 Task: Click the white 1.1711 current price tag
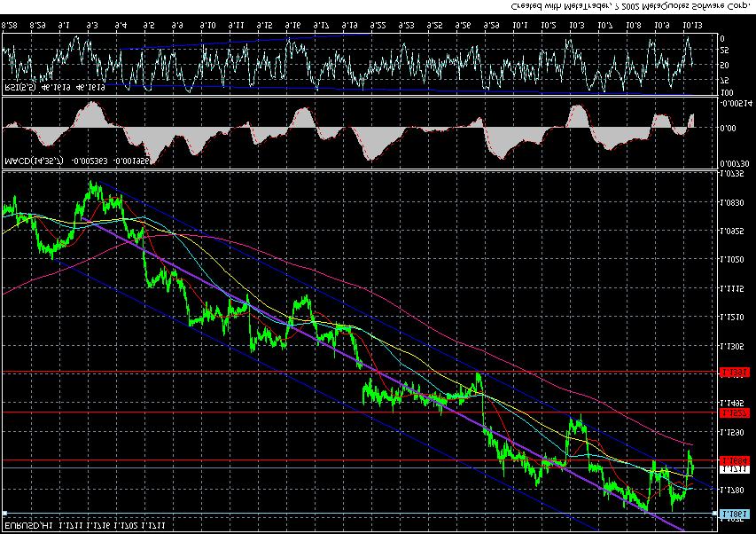[x=734, y=469]
